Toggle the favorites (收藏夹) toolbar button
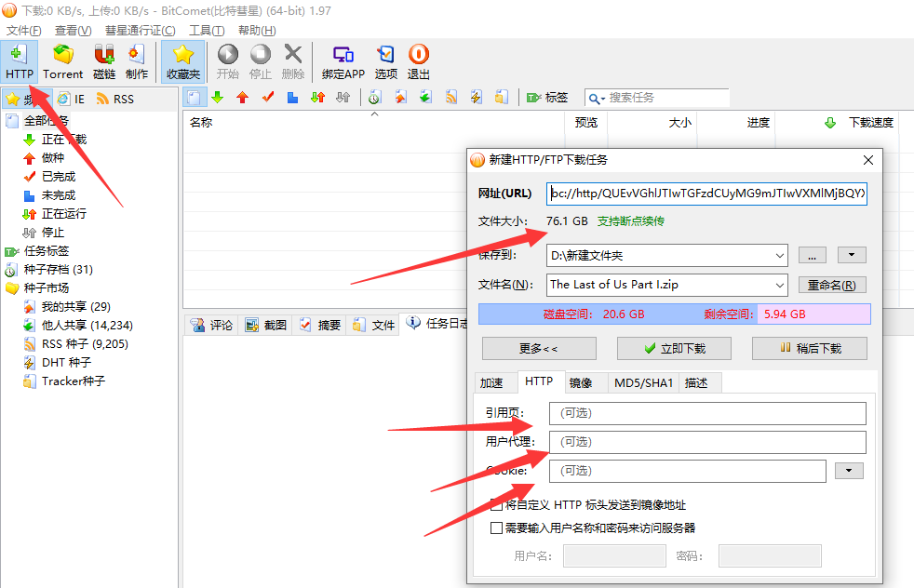 (183, 61)
